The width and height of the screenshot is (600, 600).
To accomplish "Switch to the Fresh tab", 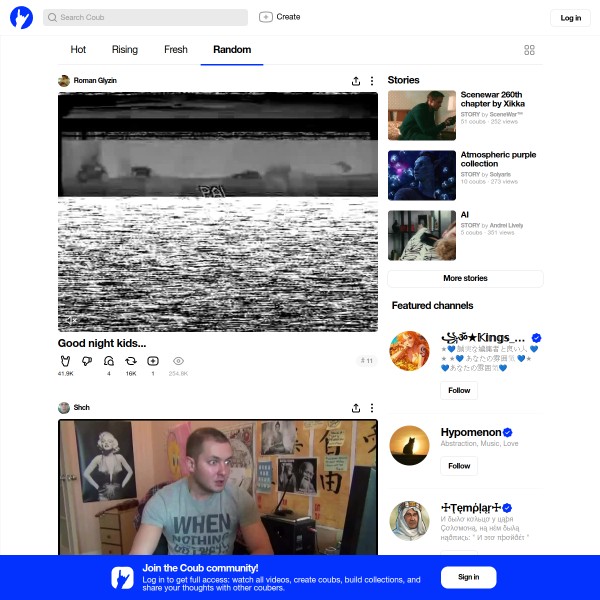I will click(176, 50).
